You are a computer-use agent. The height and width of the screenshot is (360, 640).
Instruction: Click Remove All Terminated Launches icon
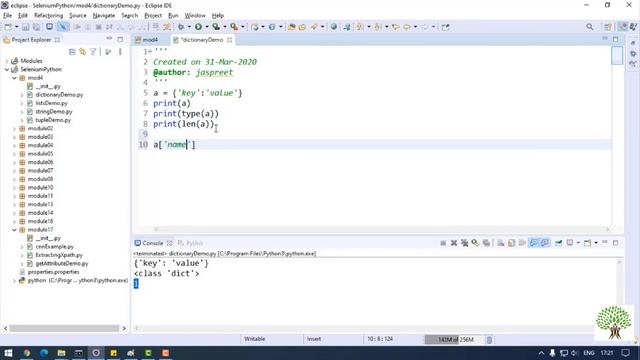point(464,243)
